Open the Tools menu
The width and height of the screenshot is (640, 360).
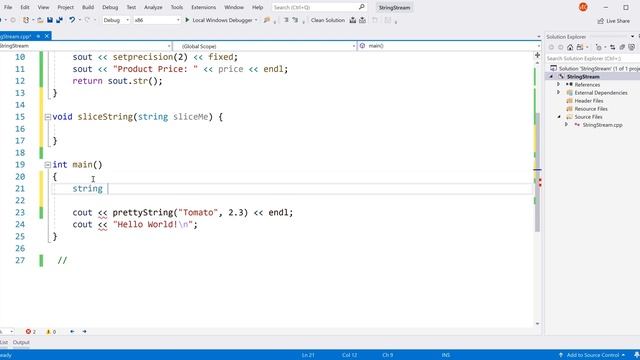(x=177, y=7)
